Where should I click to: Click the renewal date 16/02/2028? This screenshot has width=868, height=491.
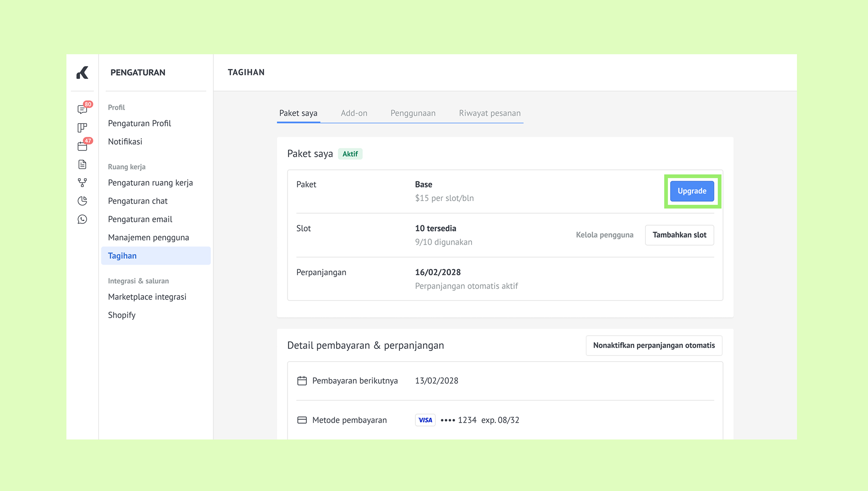click(438, 272)
